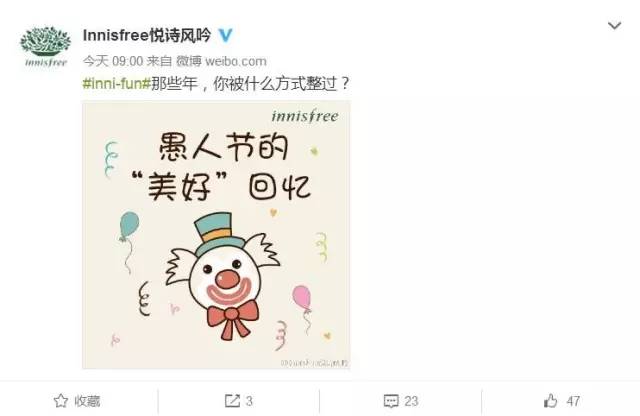Click the blue verified V badge
Screen dimensions: 640x416
[x=225, y=35]
